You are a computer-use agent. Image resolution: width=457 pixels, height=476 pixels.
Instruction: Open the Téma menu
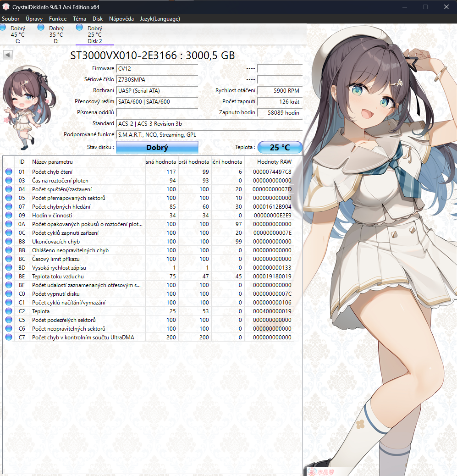[x=79, y=19]
